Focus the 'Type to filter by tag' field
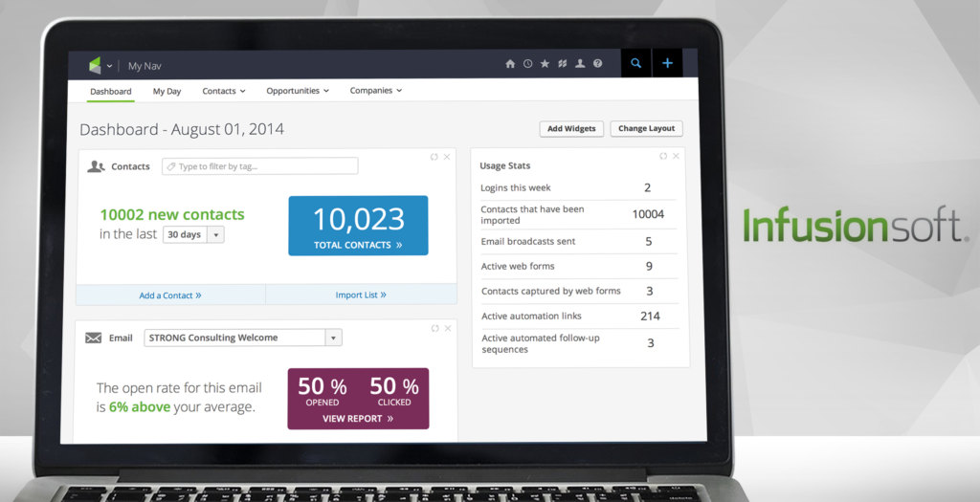Viewport: 980px width, 502px height. tap(260, 166)
